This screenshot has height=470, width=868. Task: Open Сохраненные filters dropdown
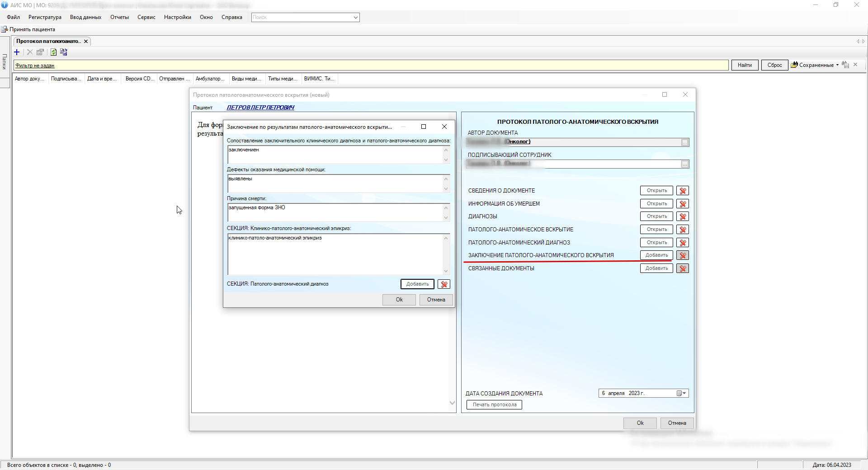837,65
